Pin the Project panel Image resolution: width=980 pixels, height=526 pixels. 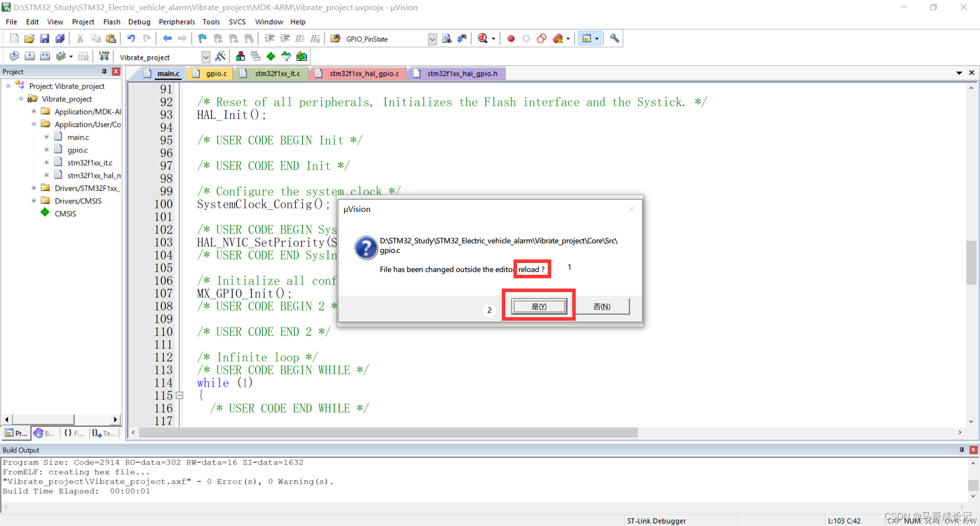[104, 71]
